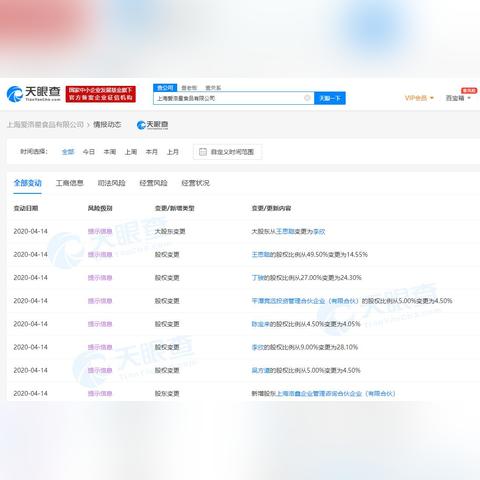Screen dimensions: 480x480
Task: Open 李欣 link in the 大股东变更 row
Action: pyautogui.click(x=319, y=232)
